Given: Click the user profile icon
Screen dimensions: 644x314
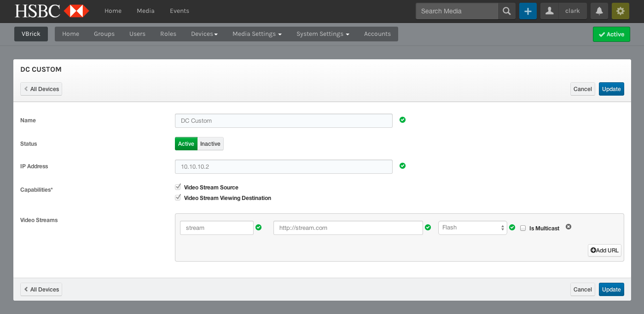Looking at the screenshot, I should click(x=549, y=11).
